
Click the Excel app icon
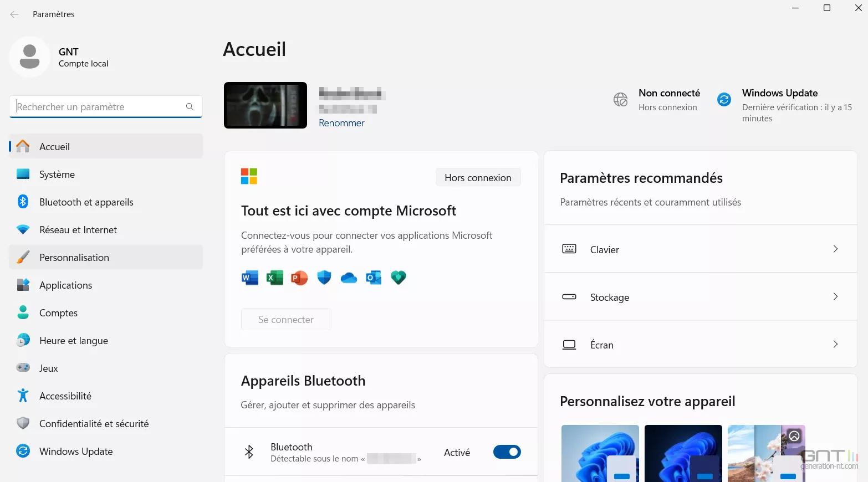(x=275, y=278)
